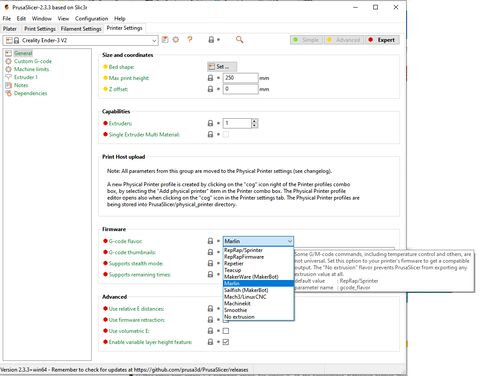Click lock icon for Z offset
Viewport: 480px width, 376px height.
pos(210,89)
